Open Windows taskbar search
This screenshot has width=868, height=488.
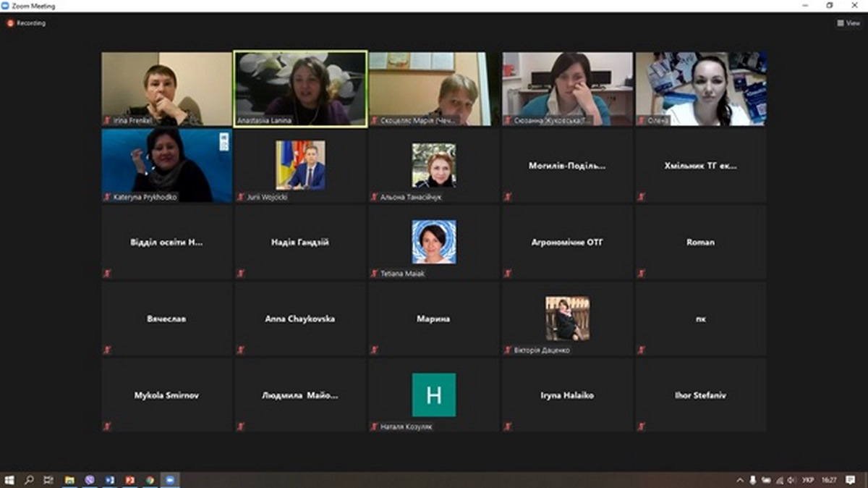pos(30,480)
